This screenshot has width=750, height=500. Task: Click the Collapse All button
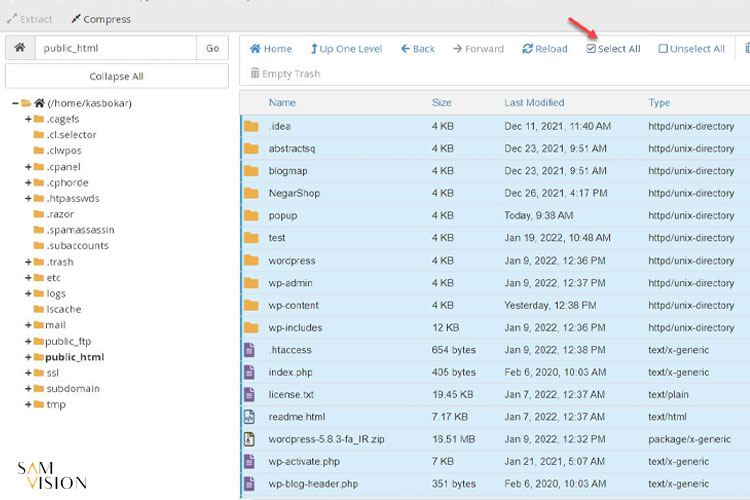pyautogui.click(x=116, y=76)
